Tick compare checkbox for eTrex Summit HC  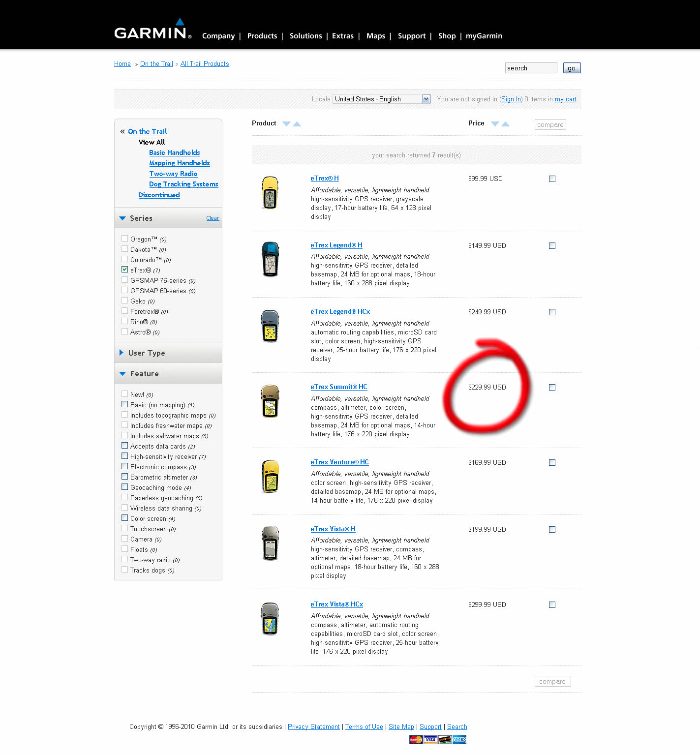(552, 388)
